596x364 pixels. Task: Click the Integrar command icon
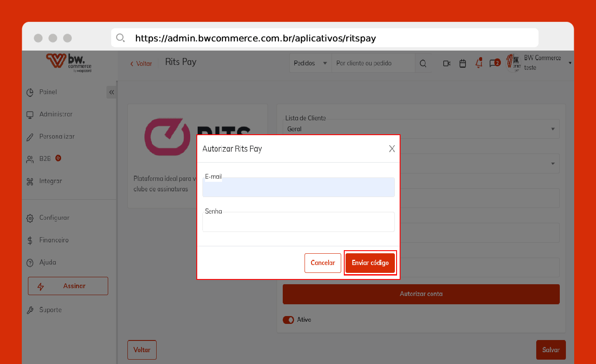[x=30, y=181]
